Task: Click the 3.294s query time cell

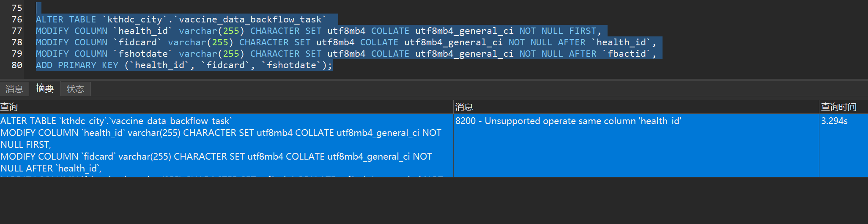Action: pos(834,121)
